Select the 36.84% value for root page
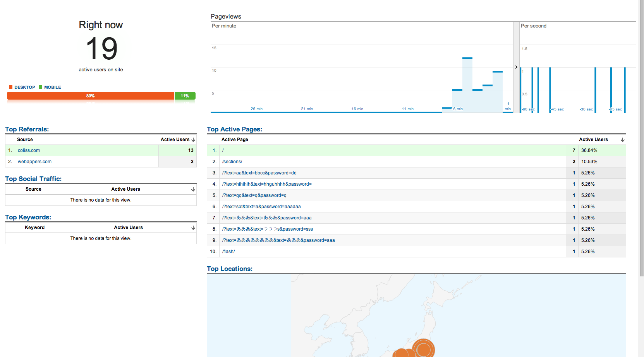 tap(589, 150)
